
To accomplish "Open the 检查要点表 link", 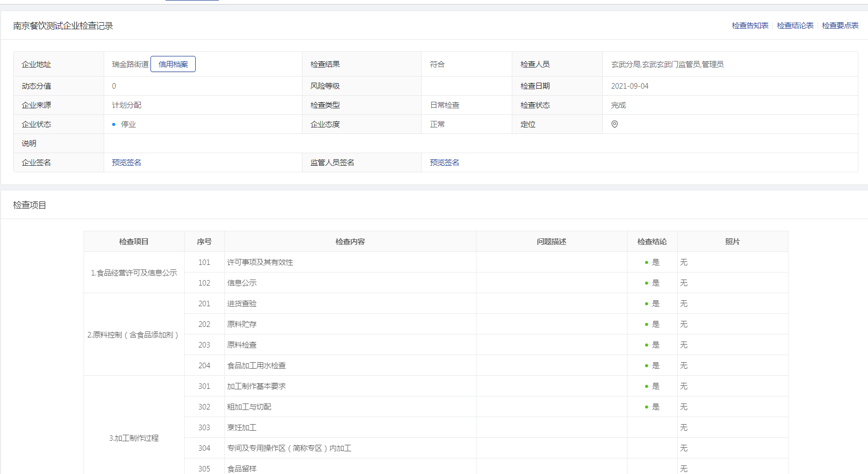I will [x=840, y=26].
